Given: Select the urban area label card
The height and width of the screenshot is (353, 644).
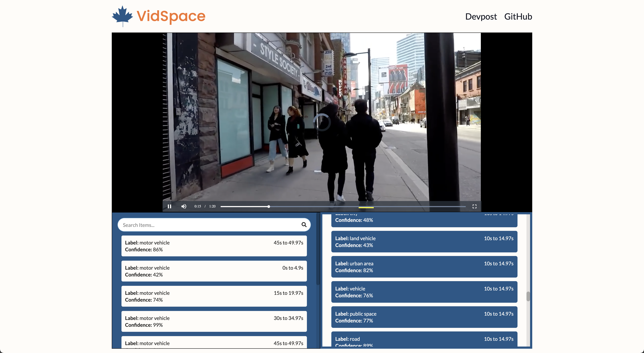Looking at the screenshot, I should tap(424, 267).
